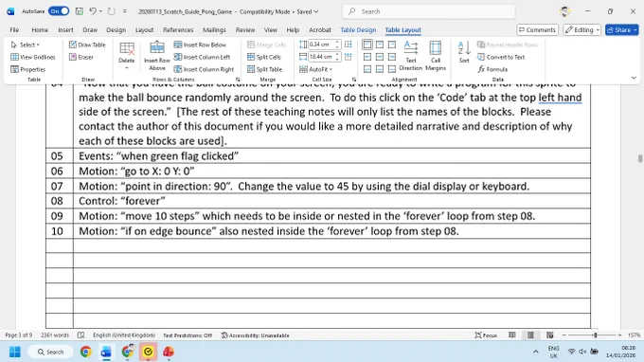Image resolution: width=644 pixels, height=362 pixels.
Task: Open the Comments pane button
Action: tap(537, 30)
